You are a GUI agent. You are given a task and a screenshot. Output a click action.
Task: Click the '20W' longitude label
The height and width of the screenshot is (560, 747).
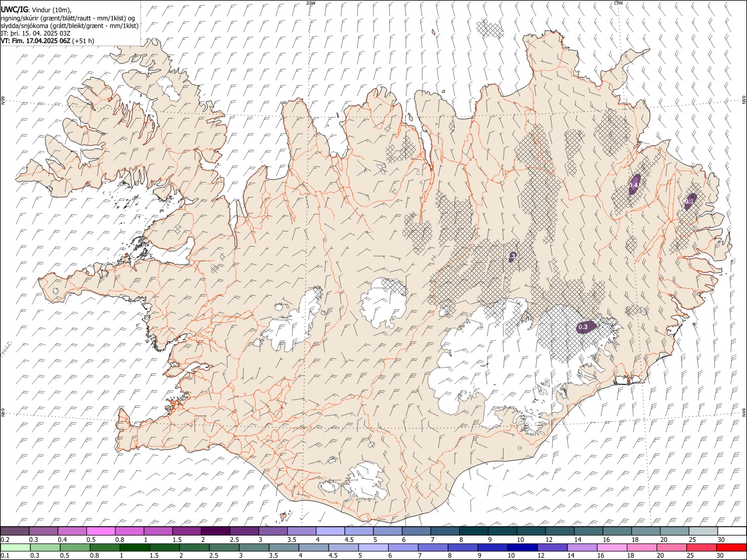click(310, 3)
